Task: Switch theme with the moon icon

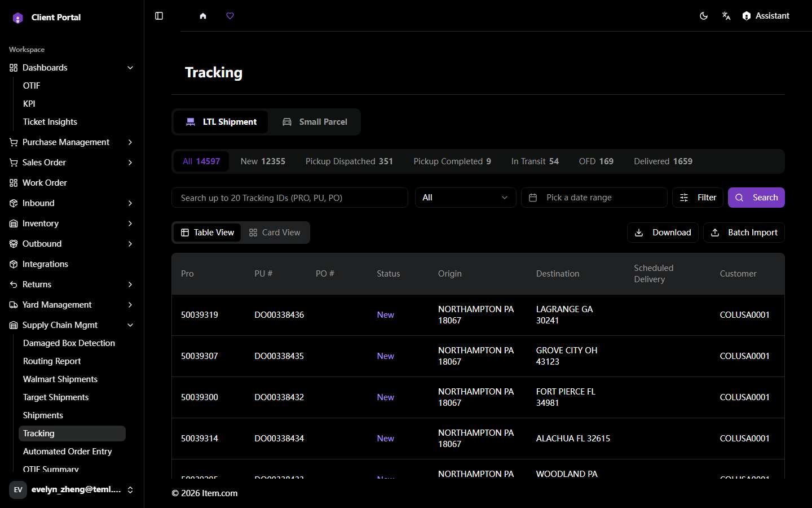Action: click(x=704, y=16)
